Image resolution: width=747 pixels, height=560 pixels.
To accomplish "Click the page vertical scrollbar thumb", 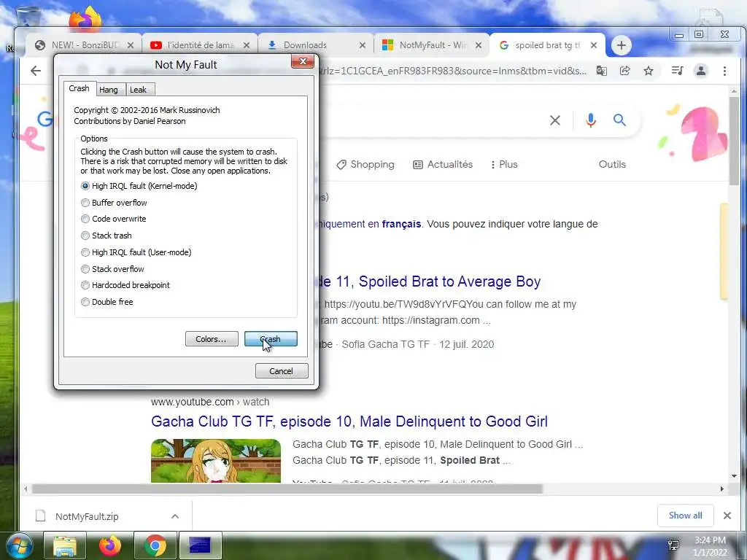I will tap(734, 141).
